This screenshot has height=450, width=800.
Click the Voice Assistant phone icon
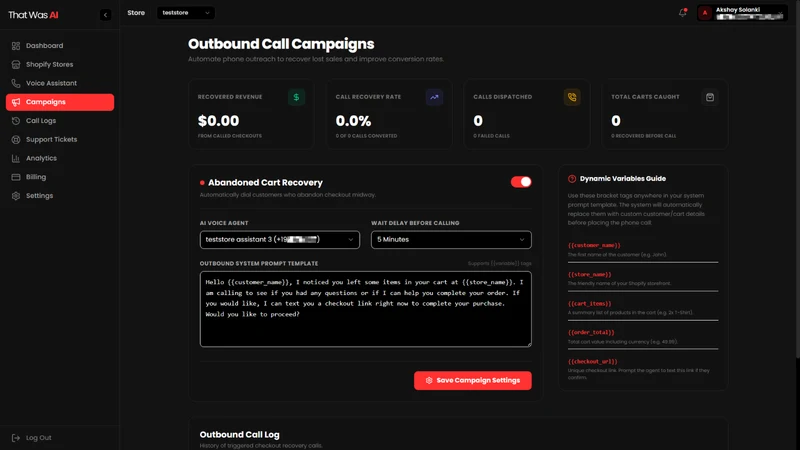[x=16, y=83]
